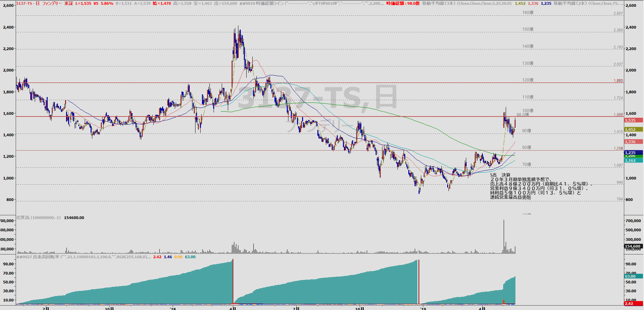Select the '##0010 時価総額ライン' indicator label

(262, 3)
